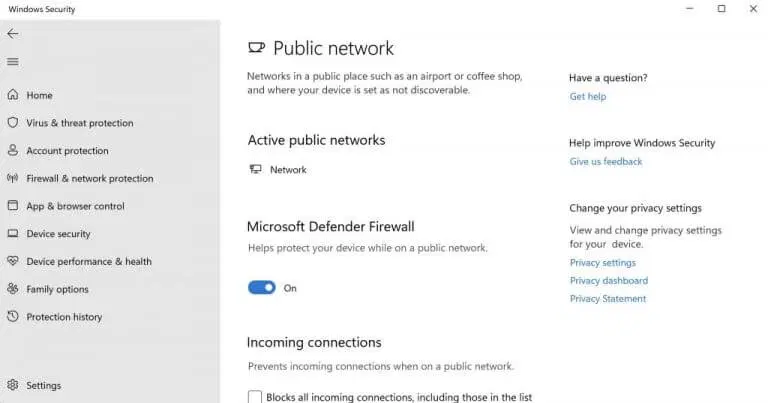Viewport: 768px width, 403px height.
Task: Click the Device performance & health heart icon
Action: [13, 261]
